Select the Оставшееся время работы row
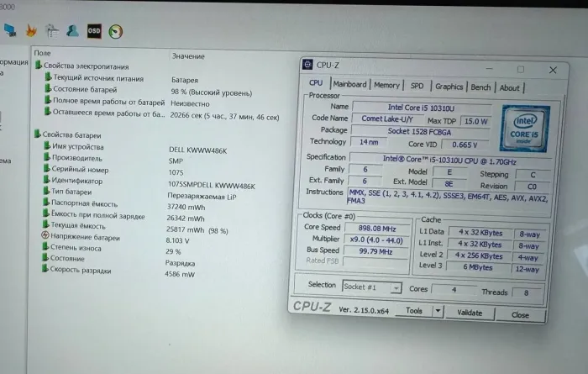This screenshot has width=588, height=374. [162, 114]
